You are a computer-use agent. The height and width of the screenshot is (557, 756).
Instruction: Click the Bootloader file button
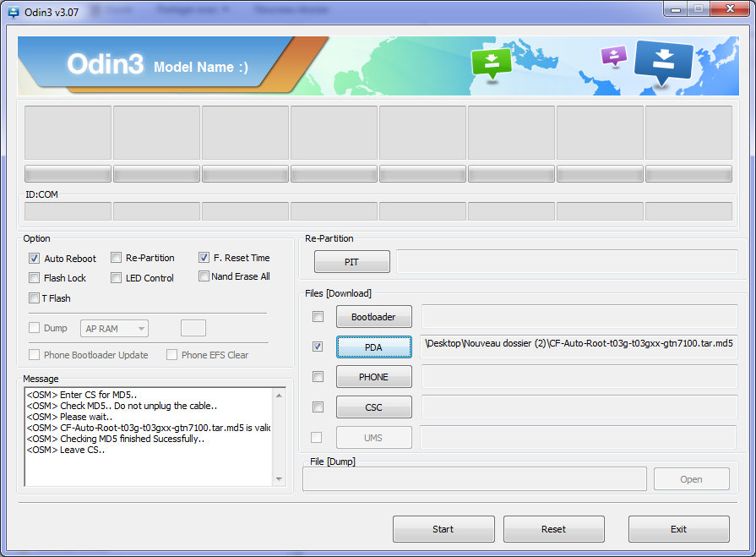tap(373, 317)
